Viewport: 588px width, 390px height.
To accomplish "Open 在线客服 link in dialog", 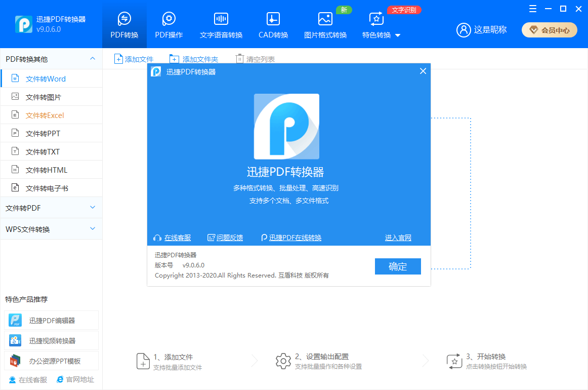I will pyautogui.click(x=178, y=238).
